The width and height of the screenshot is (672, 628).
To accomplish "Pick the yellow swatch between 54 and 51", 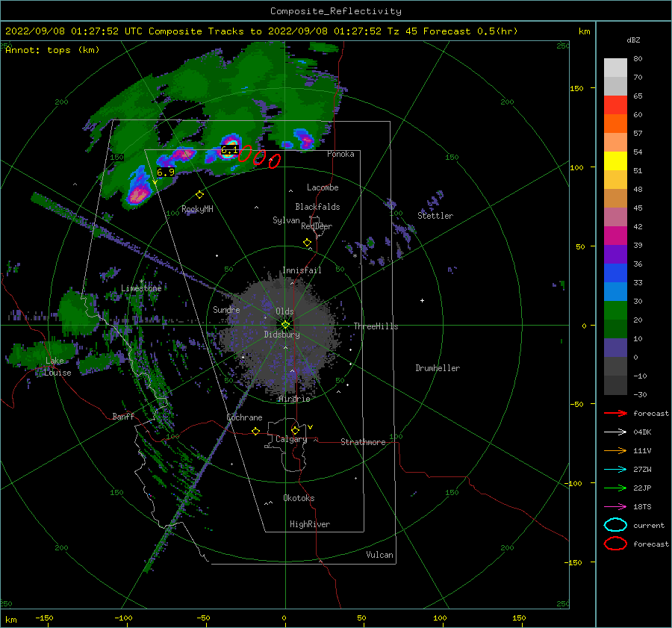I will [x=615, y=161].
